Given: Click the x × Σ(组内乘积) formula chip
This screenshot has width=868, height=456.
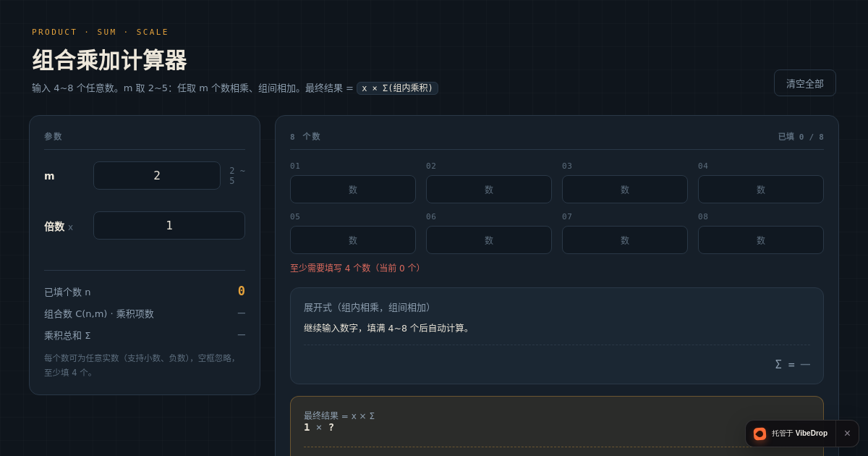Looking at the screenshot, I should (x=397, y=88).
